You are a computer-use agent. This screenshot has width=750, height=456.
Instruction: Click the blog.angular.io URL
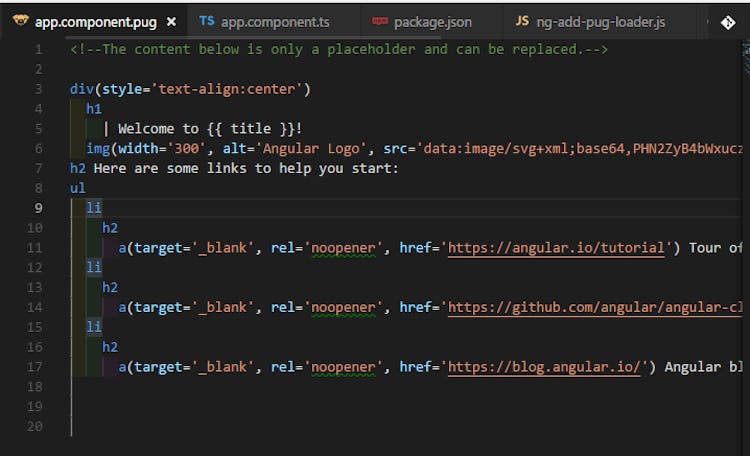[x=546, y=367]
